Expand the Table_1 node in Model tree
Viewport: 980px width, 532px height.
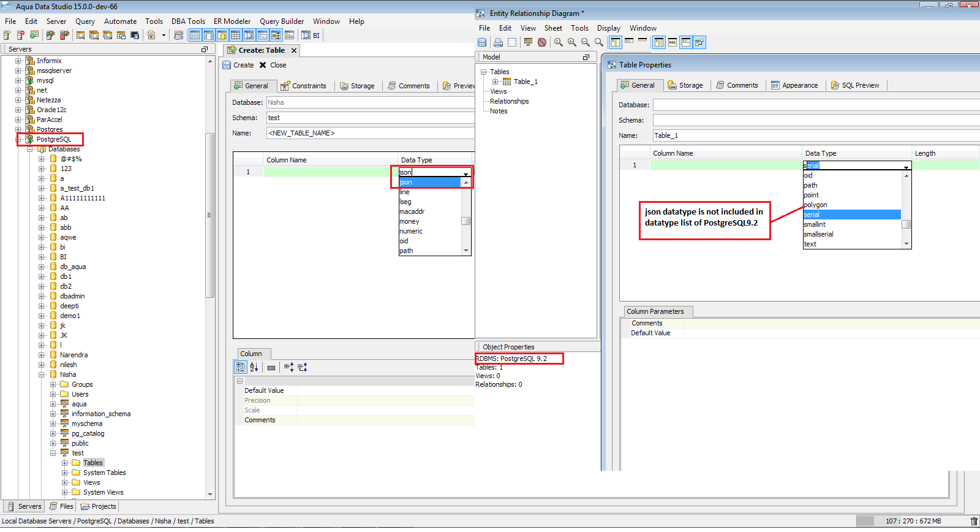coord(495,82)
